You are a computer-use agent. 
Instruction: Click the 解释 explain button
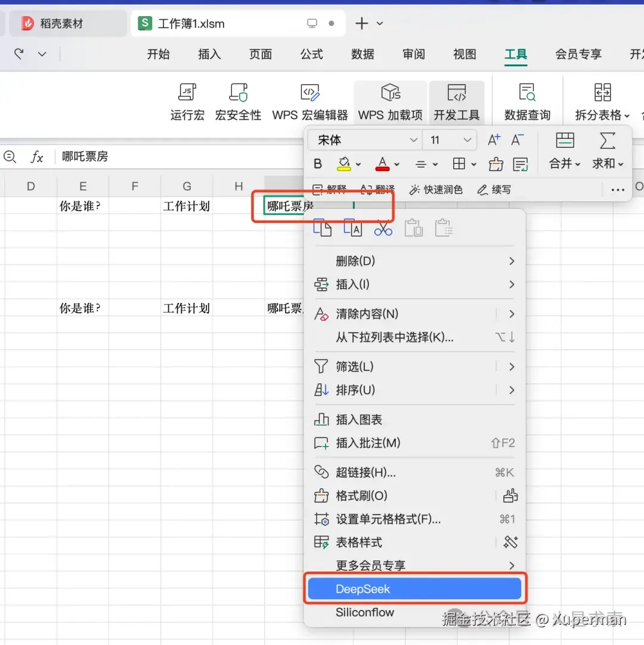pos(329,189)
